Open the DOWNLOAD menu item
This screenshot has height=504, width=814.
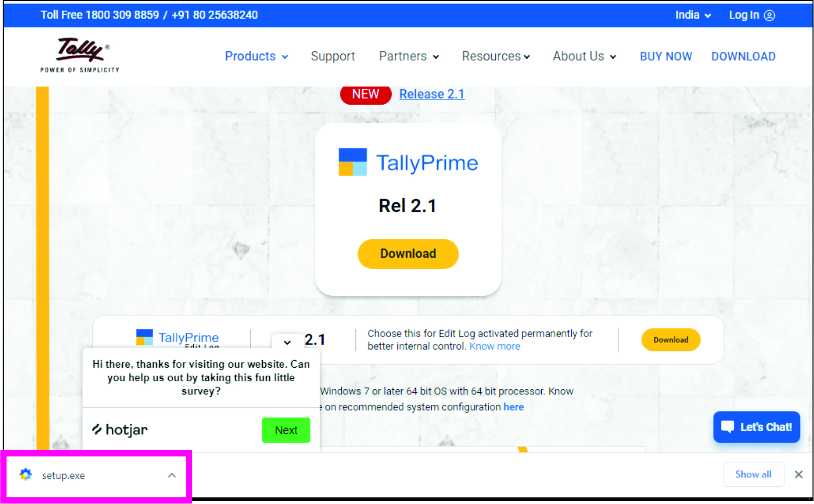tap(743, 56)
